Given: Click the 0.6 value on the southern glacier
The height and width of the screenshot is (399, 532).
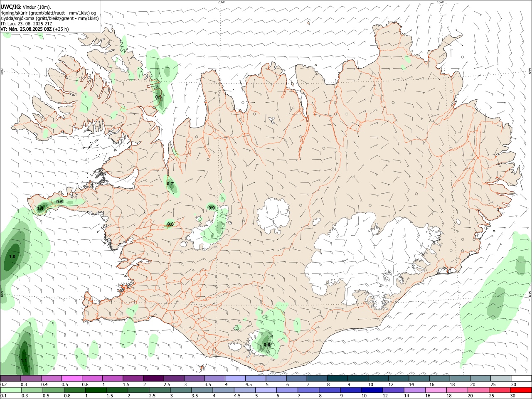Looking at the screenshot, I should pyautogui.click(x=267, y=345).
